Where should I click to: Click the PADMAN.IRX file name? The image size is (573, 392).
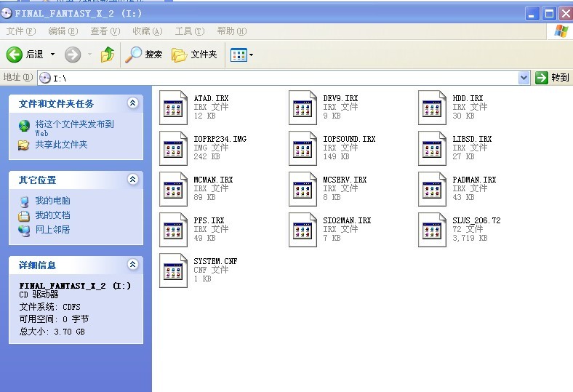(474, 180)
